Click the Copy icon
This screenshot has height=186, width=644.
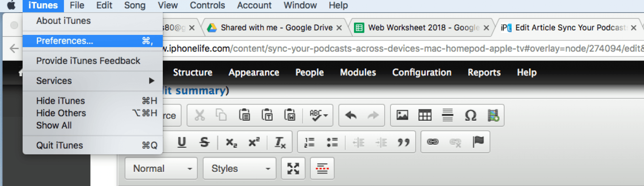[x=222, y=115]
